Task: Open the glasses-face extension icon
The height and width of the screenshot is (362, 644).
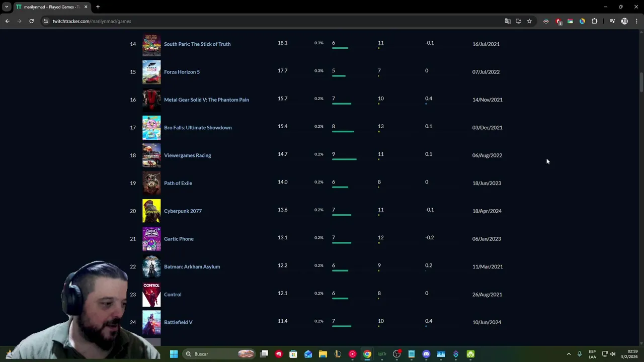Action: tap(546, 21)
